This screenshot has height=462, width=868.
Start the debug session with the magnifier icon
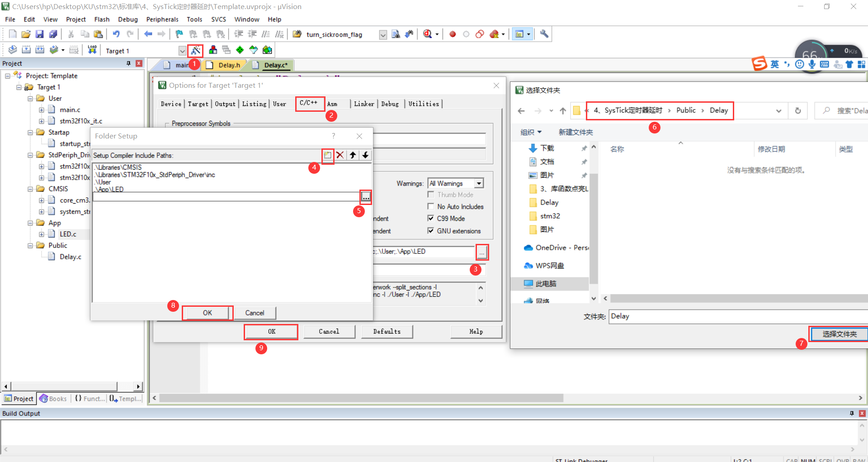pyautogui.click(x=428, y=34)
